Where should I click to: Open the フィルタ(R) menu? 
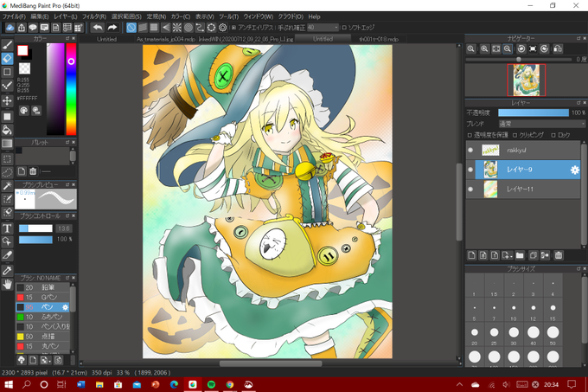pos(94,16)
